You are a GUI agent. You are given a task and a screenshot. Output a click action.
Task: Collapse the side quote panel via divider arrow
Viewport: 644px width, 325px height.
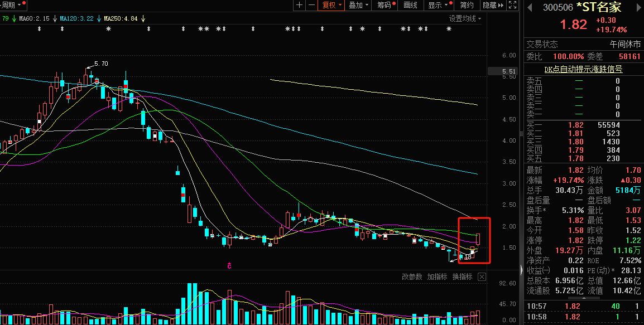(522, 270)
